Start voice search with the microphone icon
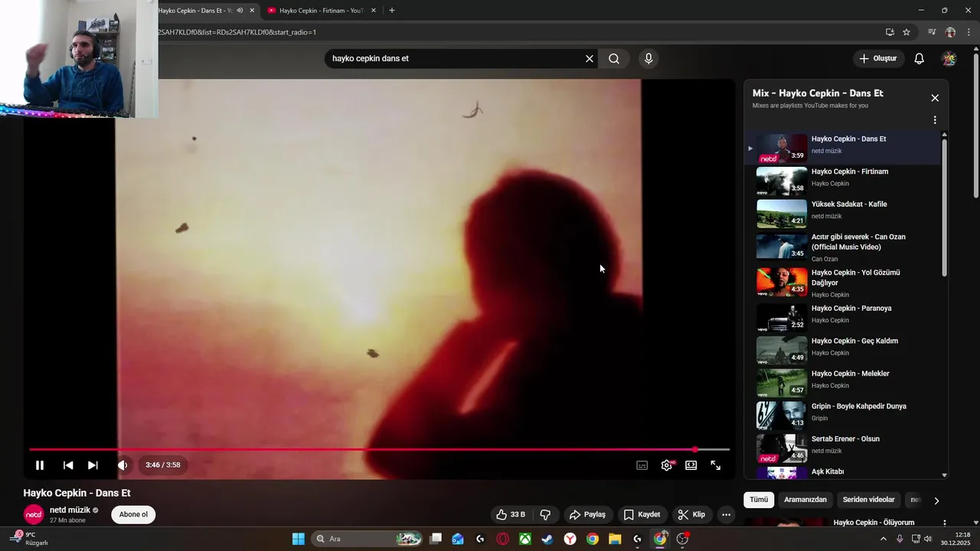This screenshot has width=980, height=551. click(648, 59)
